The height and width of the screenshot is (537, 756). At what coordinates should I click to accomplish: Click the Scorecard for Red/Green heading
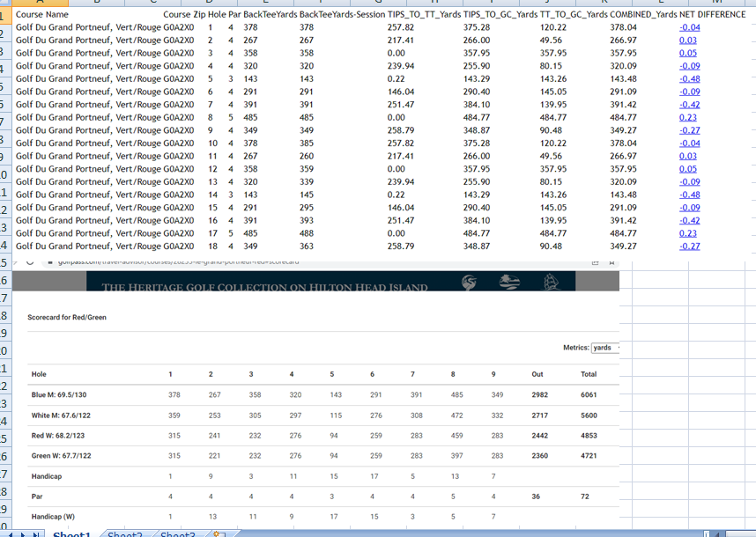point(67,318)
